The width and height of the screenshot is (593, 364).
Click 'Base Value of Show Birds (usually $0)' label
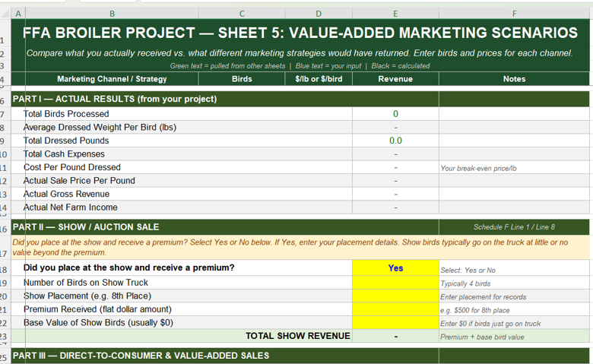pyautogui.click(x=98, y=322)
